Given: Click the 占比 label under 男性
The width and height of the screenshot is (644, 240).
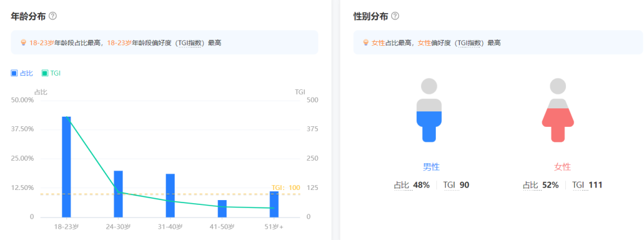Looking at the screenshot, I should click(x=402, y=185).
